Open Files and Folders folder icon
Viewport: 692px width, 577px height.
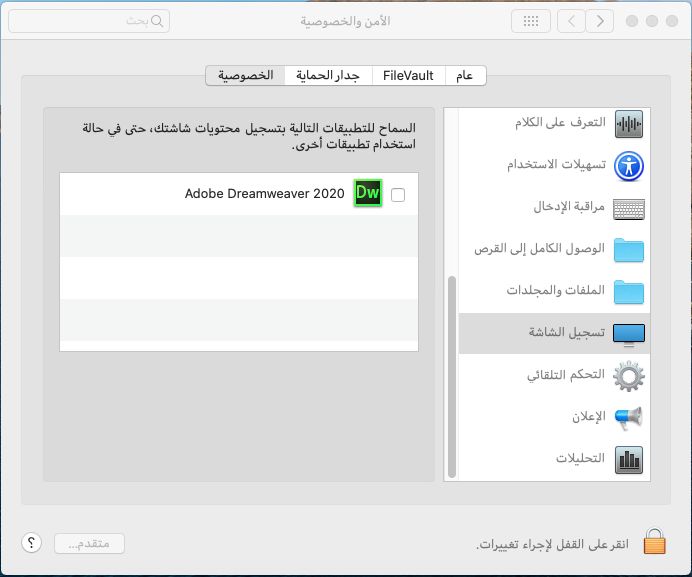coord(629,292)
